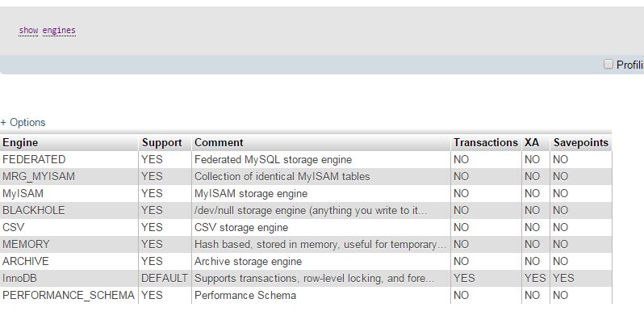Select the FEDERATED engine cell
Image resolution: width=644 pixels, height=320 pixels.
coord(69,159)
